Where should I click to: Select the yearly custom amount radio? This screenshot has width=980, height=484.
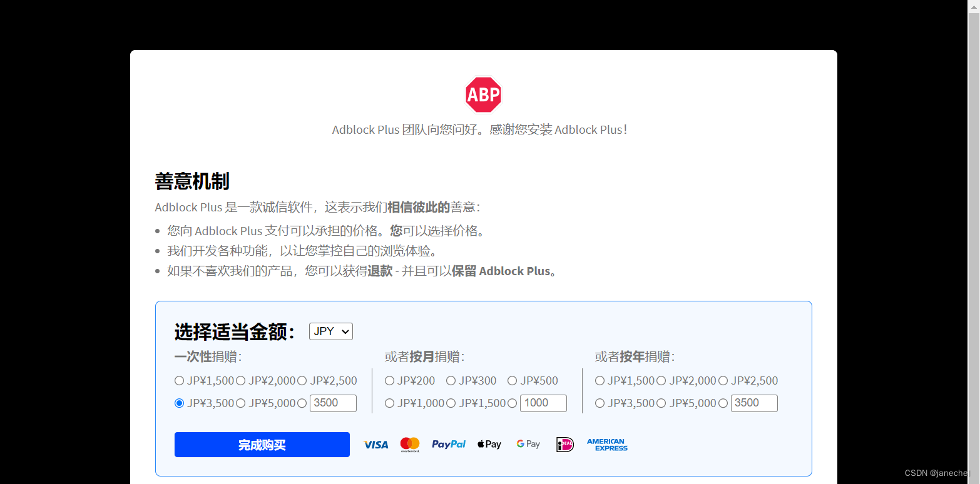coord(723,403)
